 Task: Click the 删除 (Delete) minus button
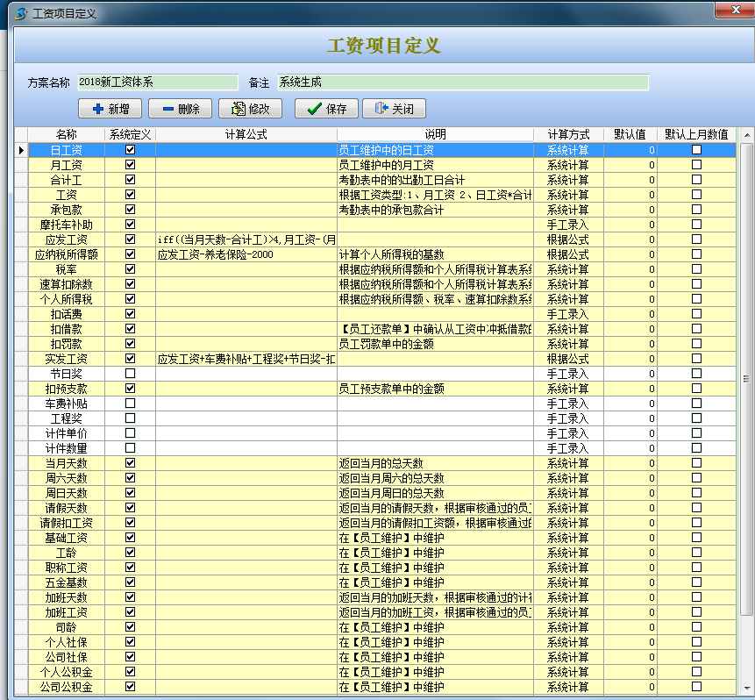(x=179, y=109)
